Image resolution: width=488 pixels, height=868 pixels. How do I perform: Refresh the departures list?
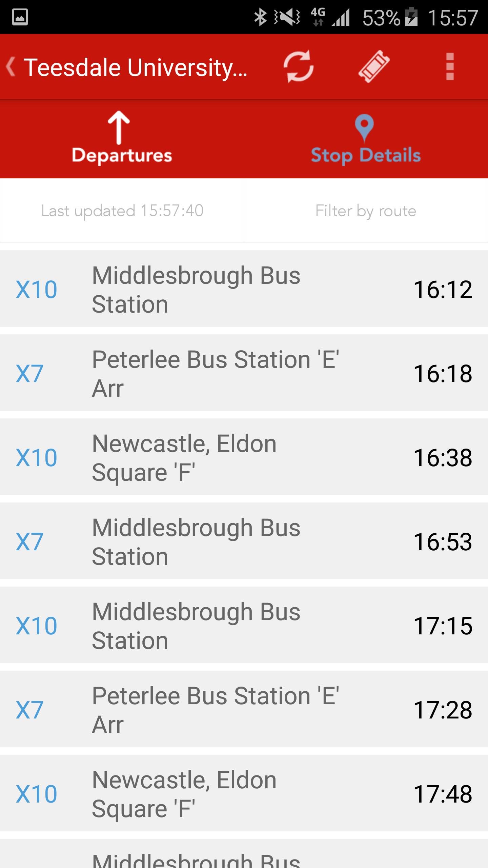point(298,66)
